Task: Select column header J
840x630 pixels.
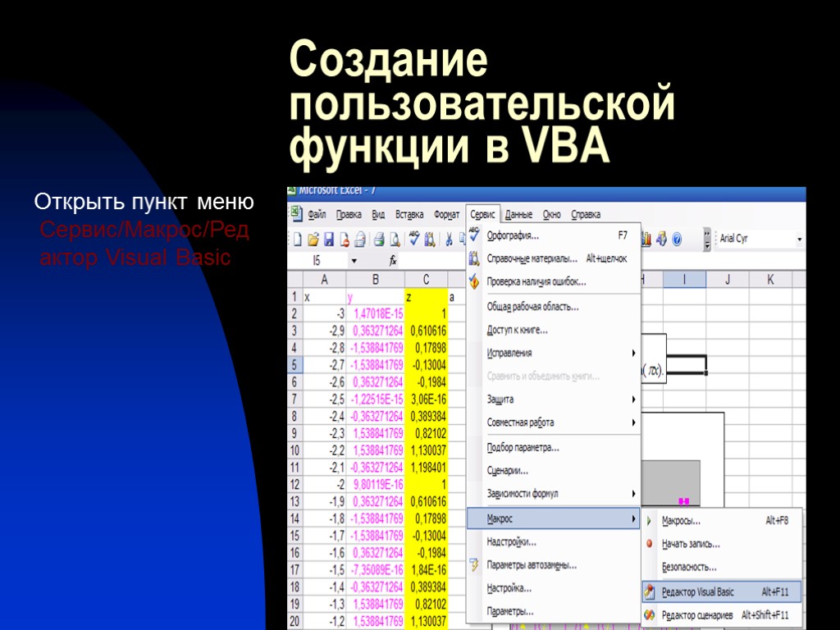Action: 728,279
